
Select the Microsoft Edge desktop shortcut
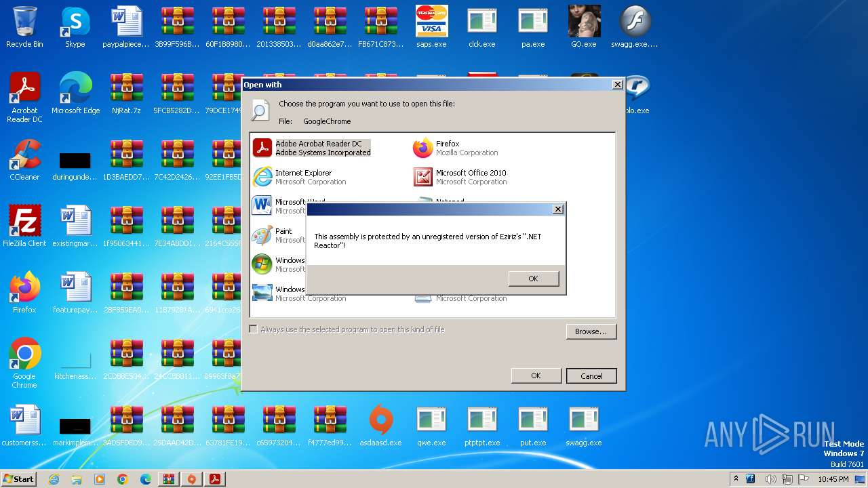75,94
